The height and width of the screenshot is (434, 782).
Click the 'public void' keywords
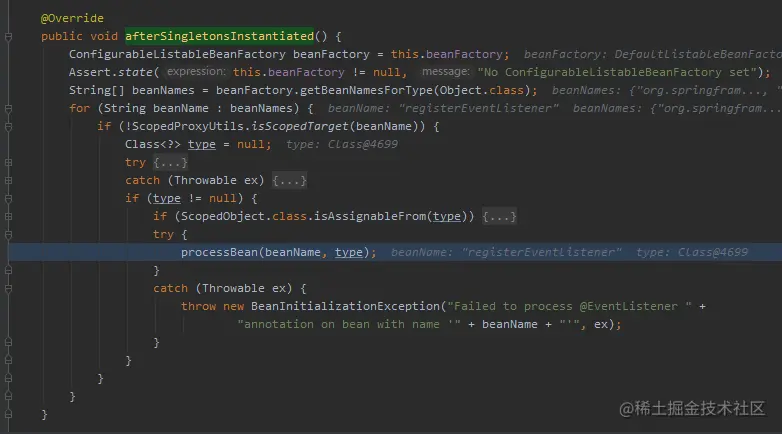click(79, 36)
